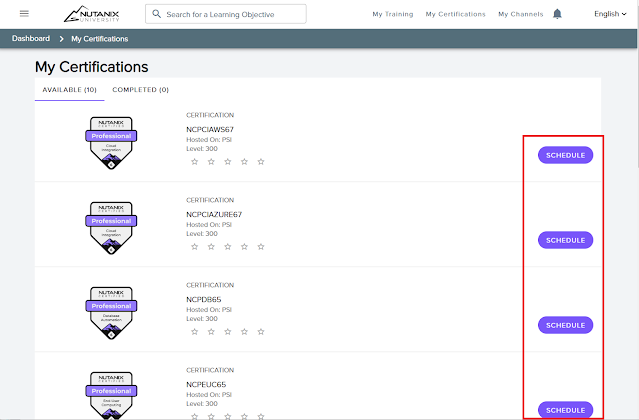Rate NCPCIAWS67 one star
This screenshot has height=420, width=639.
[x=194, y=162]
